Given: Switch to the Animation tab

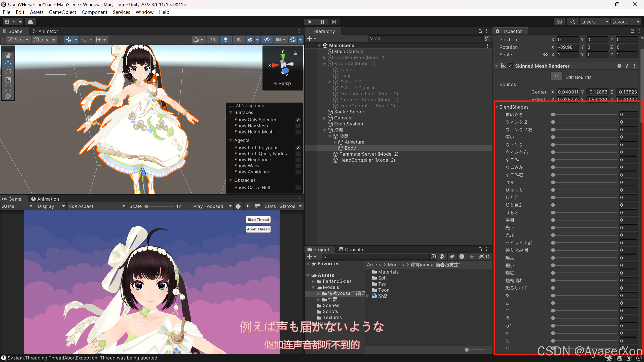Looking at the screenshot, I should 45,199.
